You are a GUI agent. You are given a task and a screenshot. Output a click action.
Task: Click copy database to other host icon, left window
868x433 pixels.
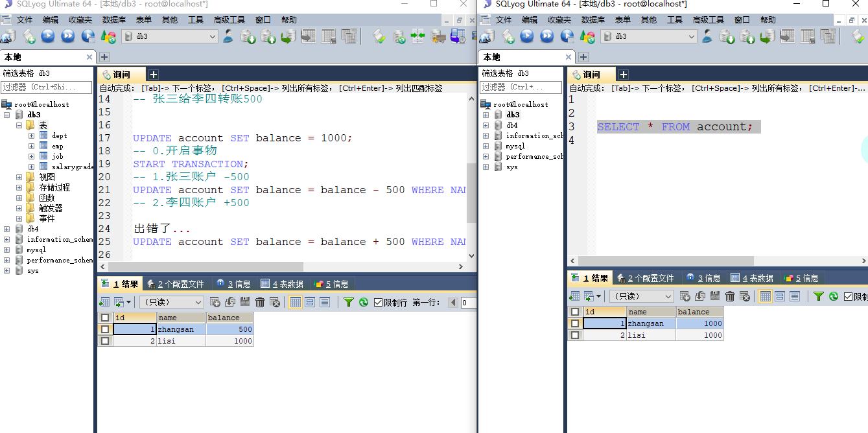point(288,36)
